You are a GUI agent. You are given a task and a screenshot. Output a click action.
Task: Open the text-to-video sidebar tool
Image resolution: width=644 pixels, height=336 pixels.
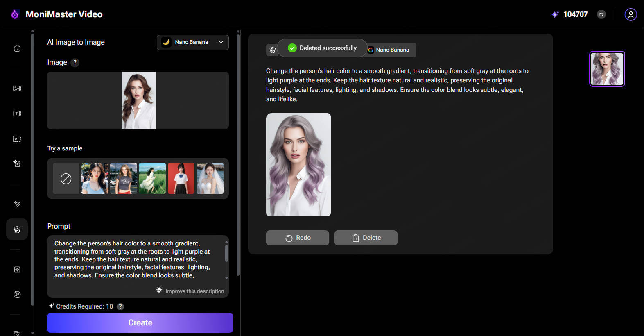17,114
